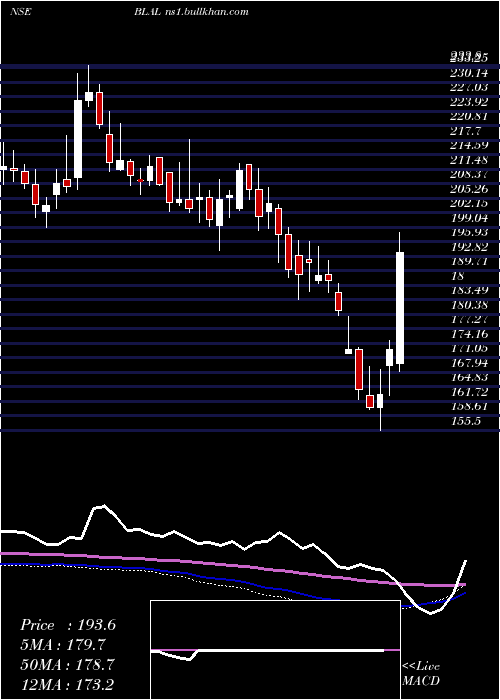The image size is (500, 700).
Task: Click the latest tall white candlestick
Action: click(x=400, y=308)
